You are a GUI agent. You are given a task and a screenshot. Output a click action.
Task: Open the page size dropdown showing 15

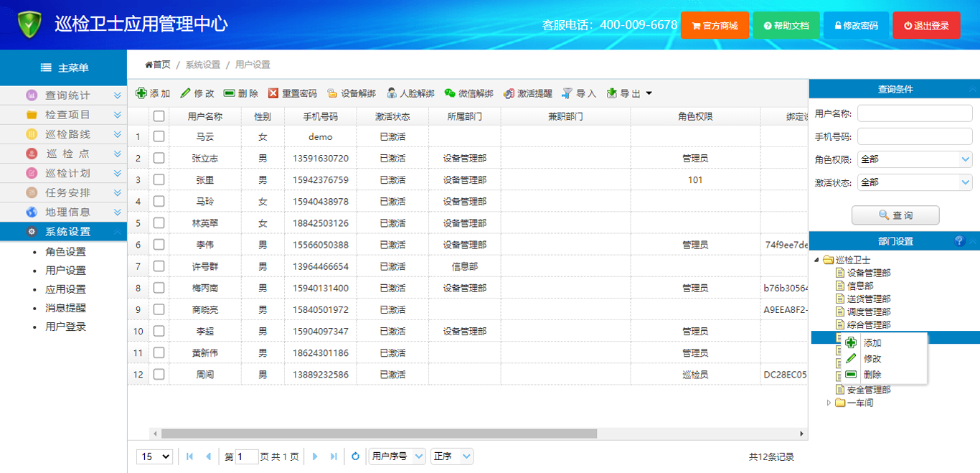pyautogui.click(x=155, y=456)
